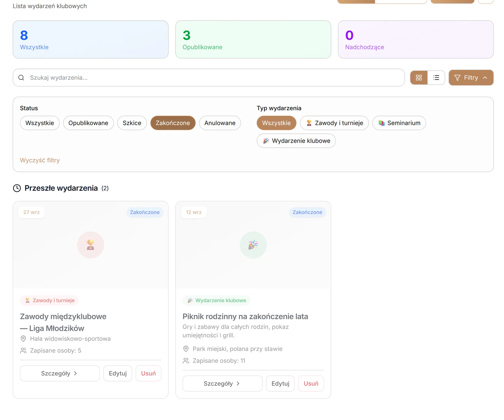Click the Wydarzenie klubowe card tag
Image resolution: width=504 pixels, height=420 pixels.
coord(217,300)
